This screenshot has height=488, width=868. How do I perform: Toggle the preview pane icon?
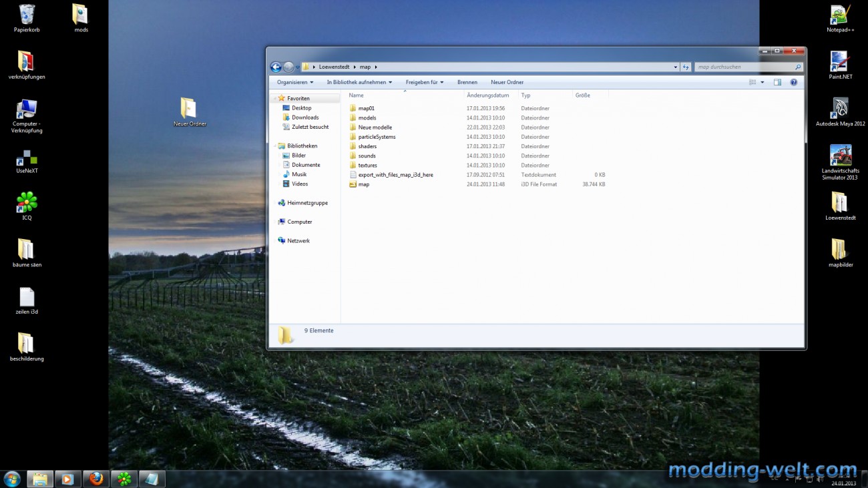(777, 82)
